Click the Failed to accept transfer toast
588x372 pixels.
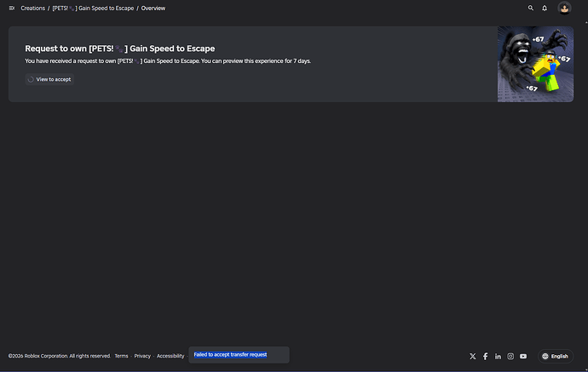[x=239, y=355]
